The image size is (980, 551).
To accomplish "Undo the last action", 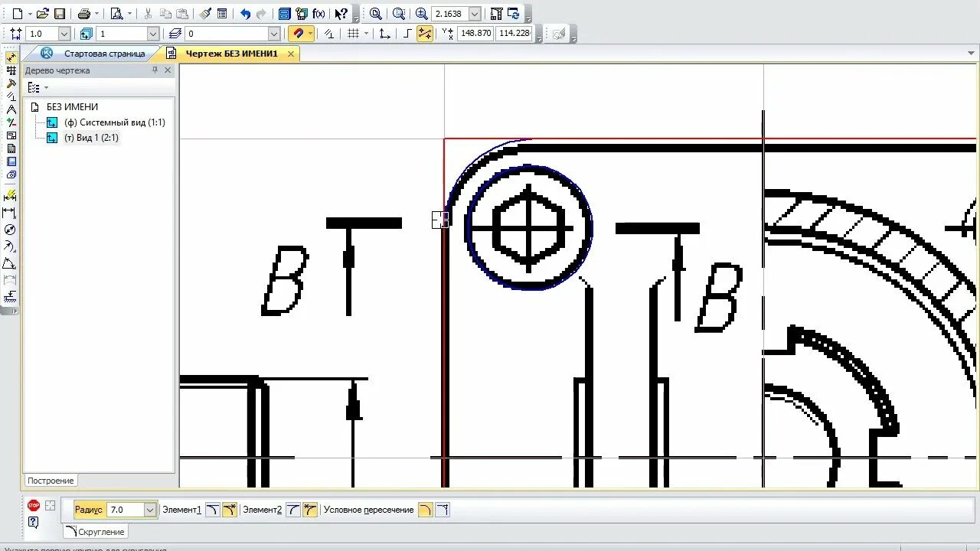I will point(245,14).
